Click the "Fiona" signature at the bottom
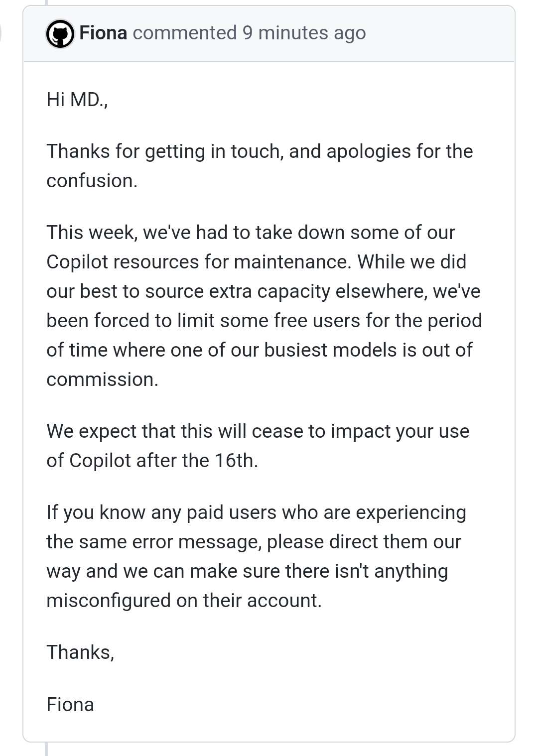Viewport: 536px width, 756px height. 70,705
